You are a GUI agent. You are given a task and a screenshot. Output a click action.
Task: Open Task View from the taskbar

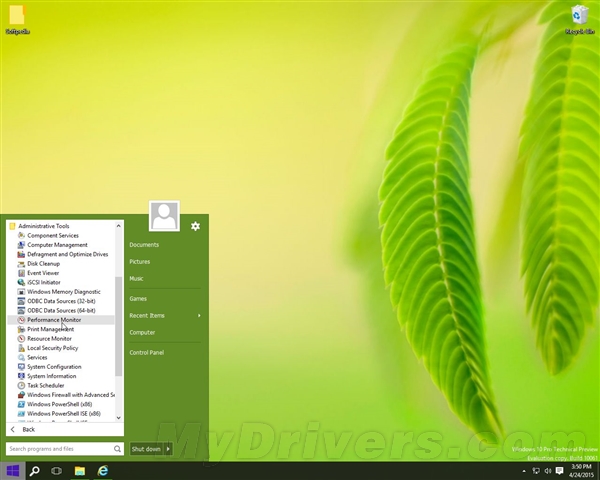pyautogui.click(x=57, y=470)
